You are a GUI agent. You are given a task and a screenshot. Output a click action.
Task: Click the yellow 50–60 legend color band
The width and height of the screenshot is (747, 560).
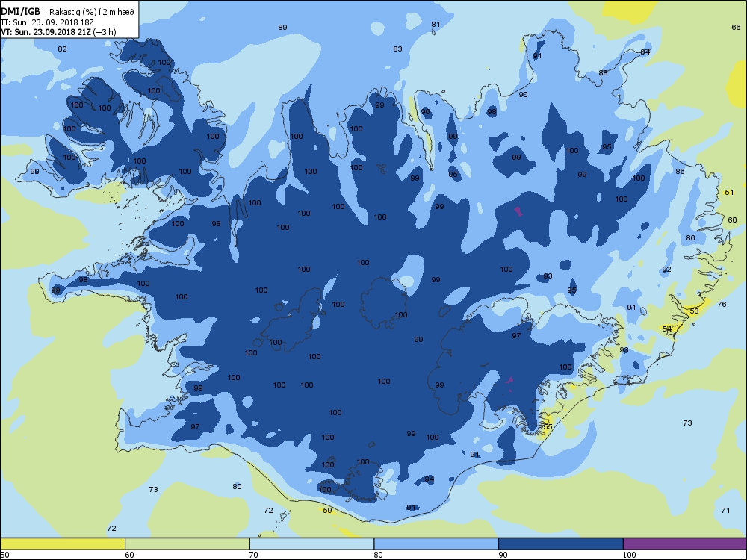click(x=63, y=544)
